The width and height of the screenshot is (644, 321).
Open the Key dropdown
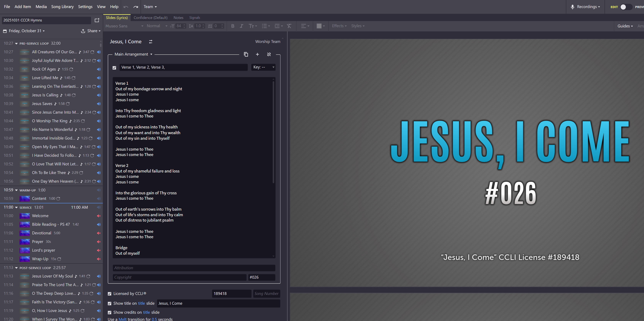263,67
